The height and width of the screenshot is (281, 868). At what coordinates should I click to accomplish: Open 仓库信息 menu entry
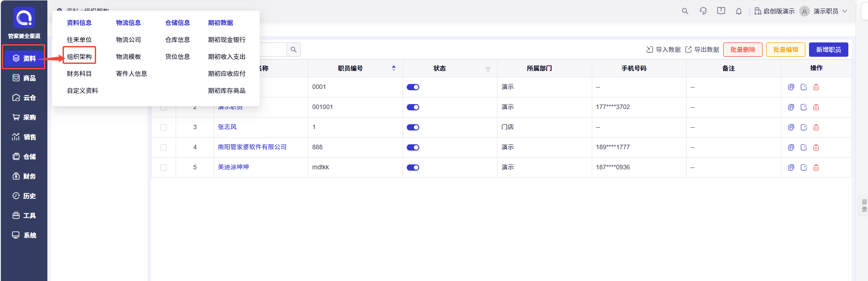pyautogui.click(x=177, y=40)
